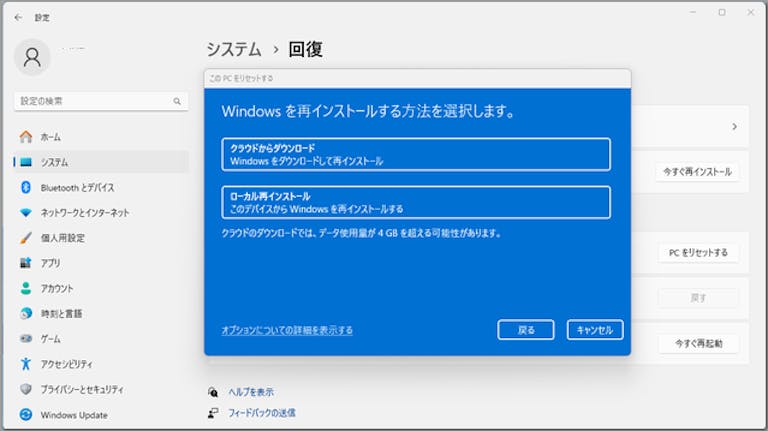768x431 pixels.
Task: Choose ローカル再インストール option
Action: click(x=416, y=202)
